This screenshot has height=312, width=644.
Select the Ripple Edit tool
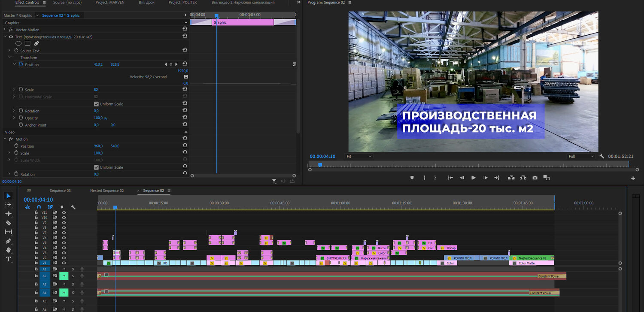(8, 214)
